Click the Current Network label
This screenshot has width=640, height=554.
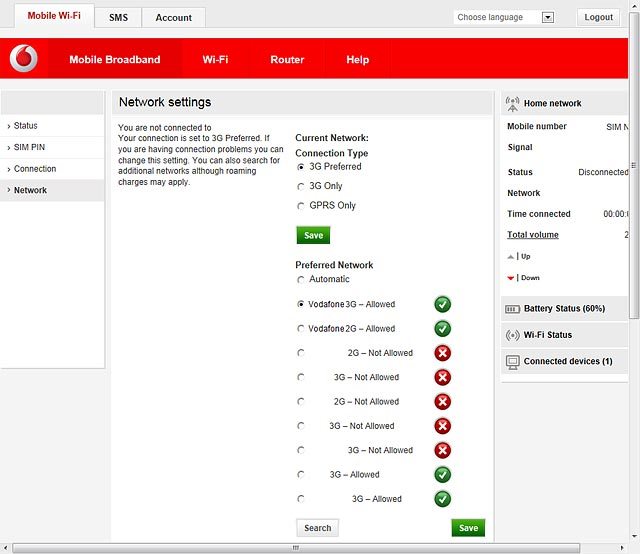pos(332,138)
